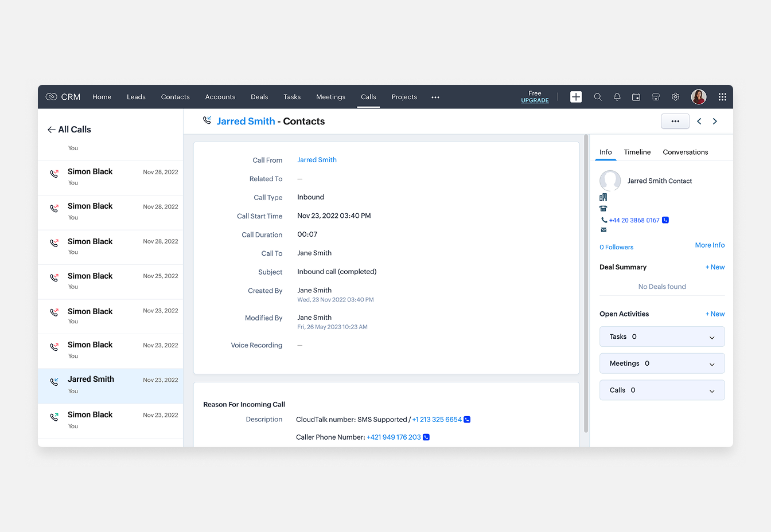
Task: Open the settings gear icon
Action: click(676, 97)
